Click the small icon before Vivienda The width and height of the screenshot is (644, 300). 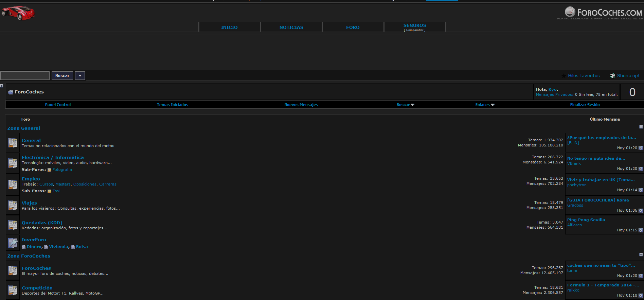point(46,247)
